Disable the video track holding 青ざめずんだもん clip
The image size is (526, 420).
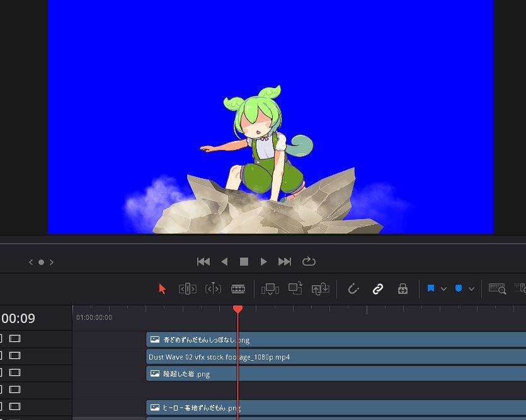14,339
